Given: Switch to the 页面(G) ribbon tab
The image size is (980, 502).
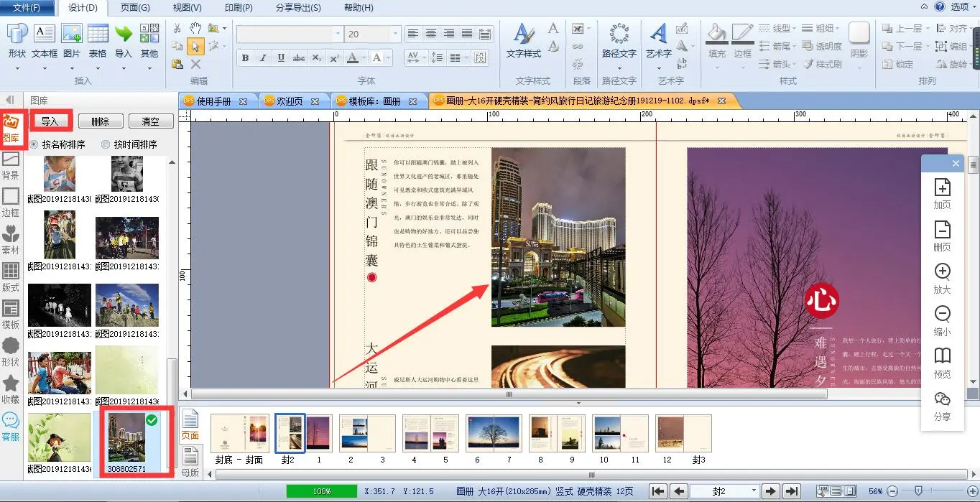Looking at the screenshot, I should [134, 8].
